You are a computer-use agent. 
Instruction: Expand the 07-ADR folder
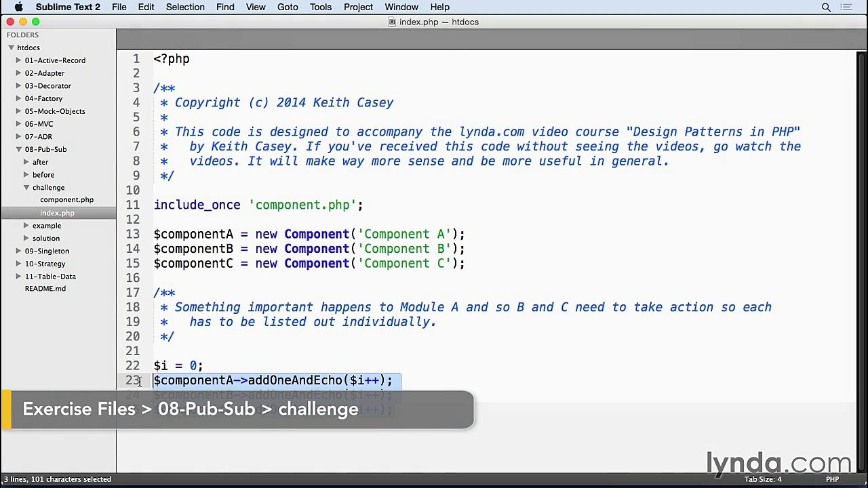(18, 136)
